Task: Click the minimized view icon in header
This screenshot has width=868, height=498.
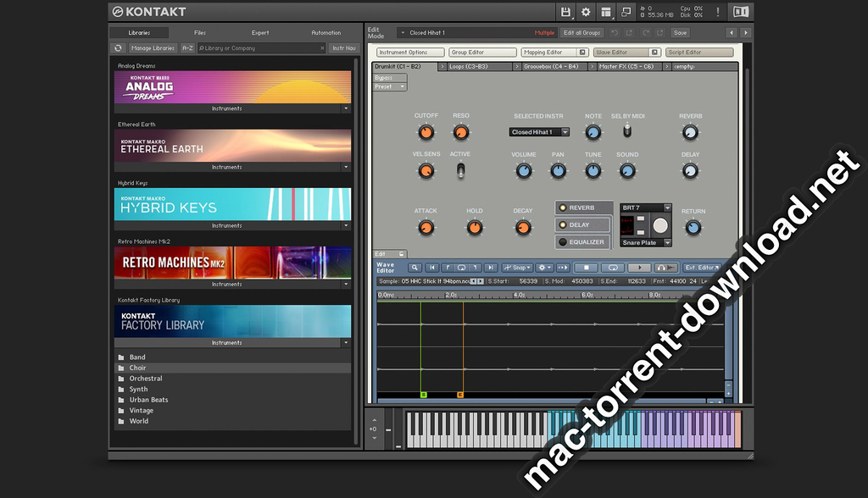Action: [626, 12]
